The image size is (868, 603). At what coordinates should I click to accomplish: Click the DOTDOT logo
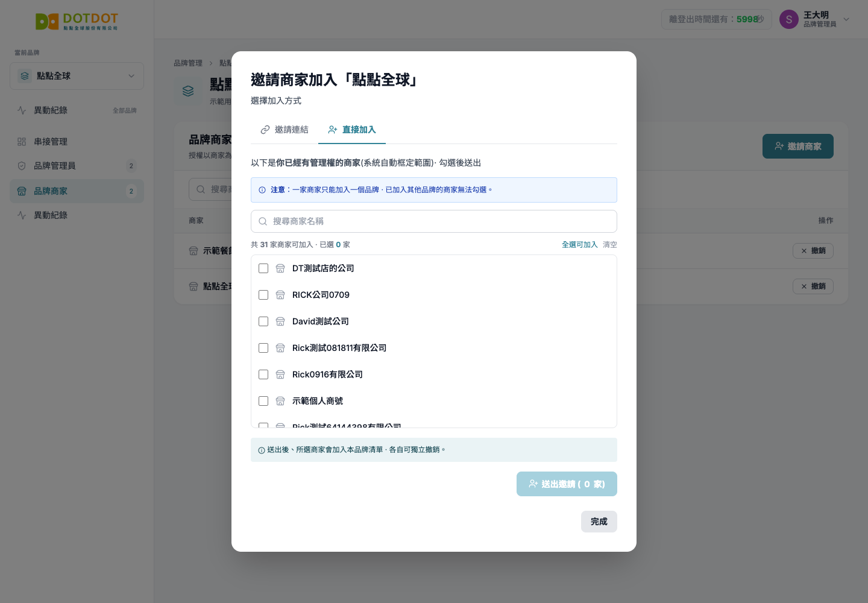coord(77,22)
